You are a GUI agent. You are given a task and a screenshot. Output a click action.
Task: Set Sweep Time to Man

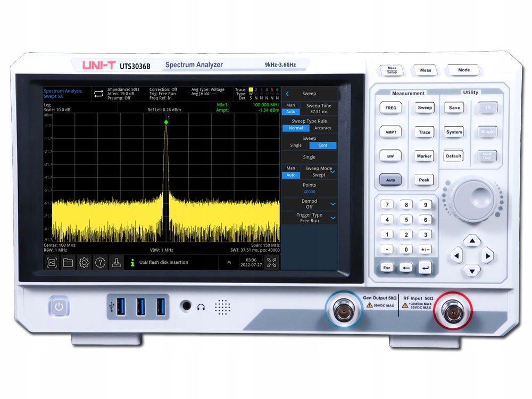(x=291, y=105)
